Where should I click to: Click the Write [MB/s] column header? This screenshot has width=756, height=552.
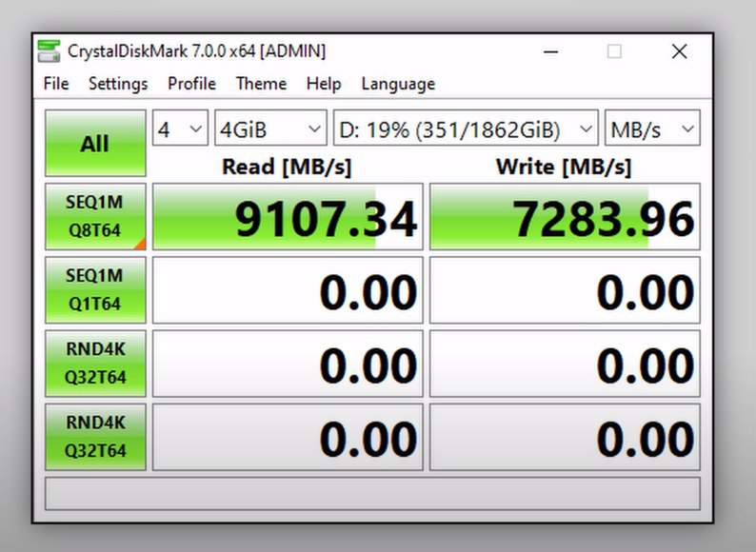(x=564, y=167)
